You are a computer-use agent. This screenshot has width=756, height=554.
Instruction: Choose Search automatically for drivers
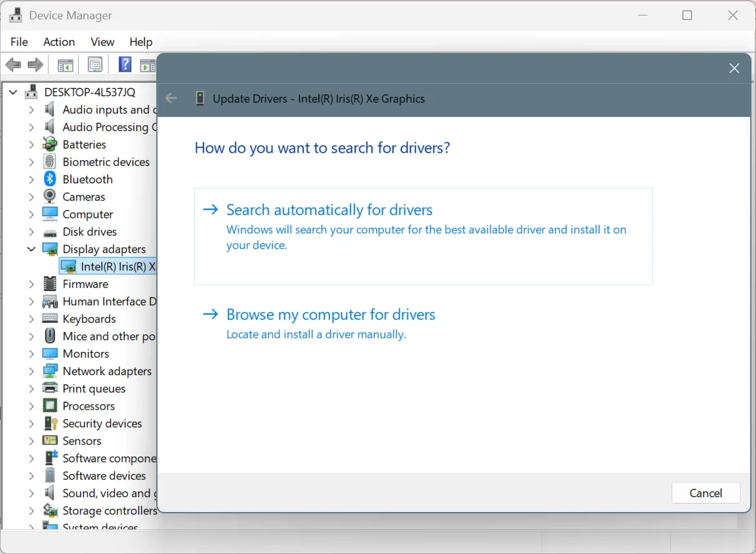click(424, 236)
